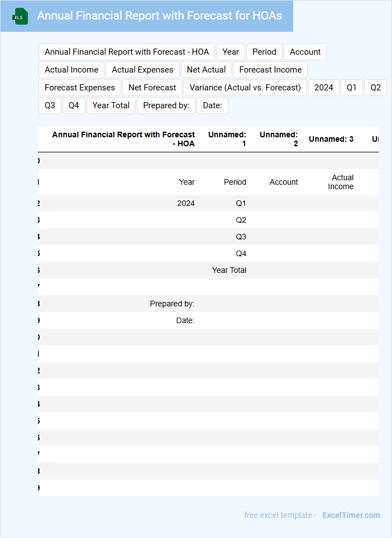Select the 'Annual Financial Report with Forecast - HOA' tag
392x538 pixels.
click(x=127, y=52)
